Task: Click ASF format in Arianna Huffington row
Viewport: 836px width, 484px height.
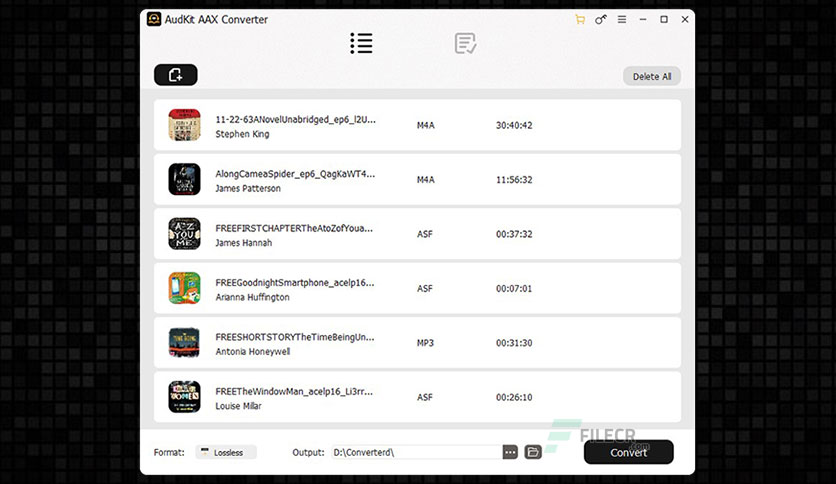Action: tap(424, 288)
